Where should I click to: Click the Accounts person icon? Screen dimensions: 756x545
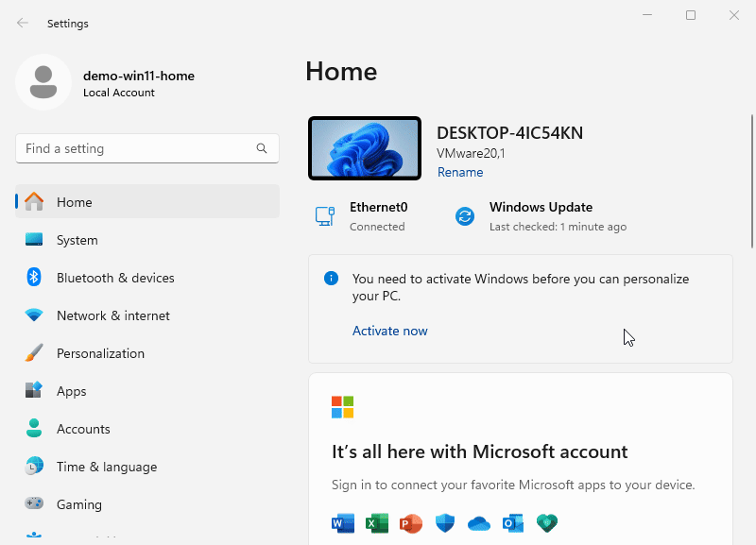tap(34, 428)
